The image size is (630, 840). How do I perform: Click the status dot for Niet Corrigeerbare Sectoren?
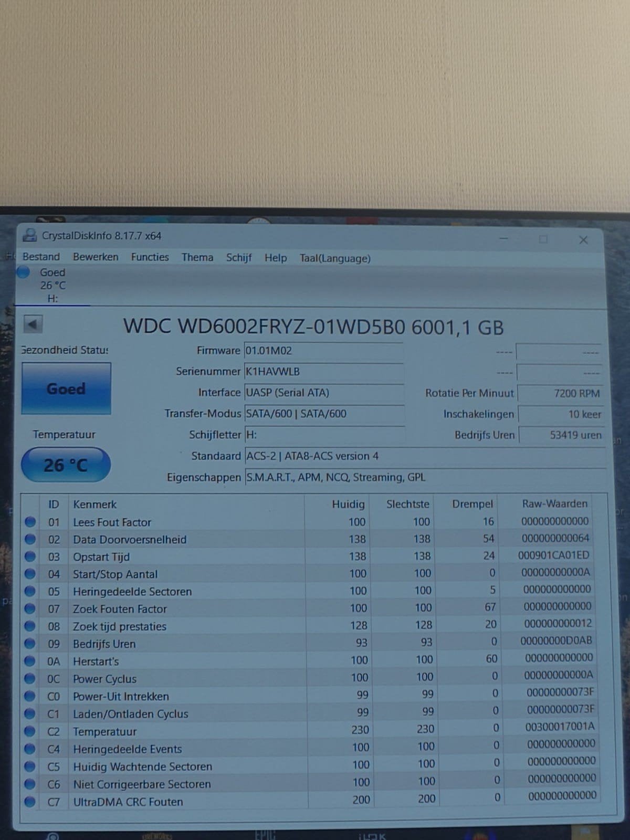(x=30, y=784)
